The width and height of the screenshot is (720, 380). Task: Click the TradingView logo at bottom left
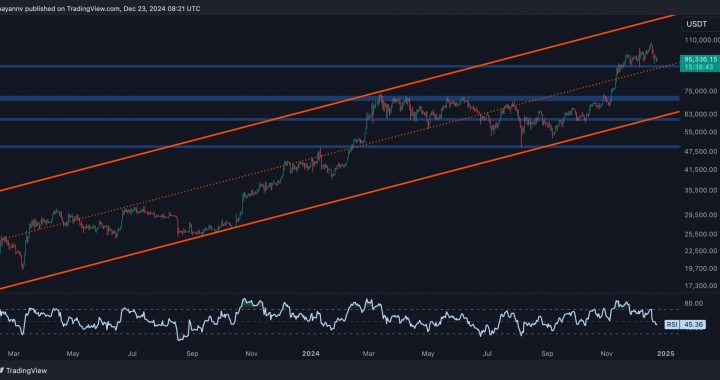tap(23, 371)
